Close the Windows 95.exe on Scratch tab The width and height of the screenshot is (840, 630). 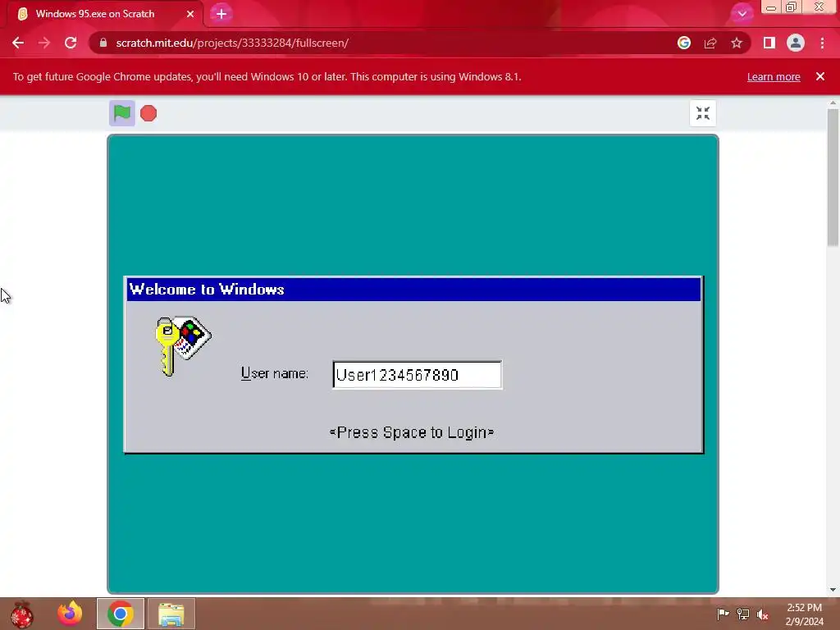pos(190,14)
